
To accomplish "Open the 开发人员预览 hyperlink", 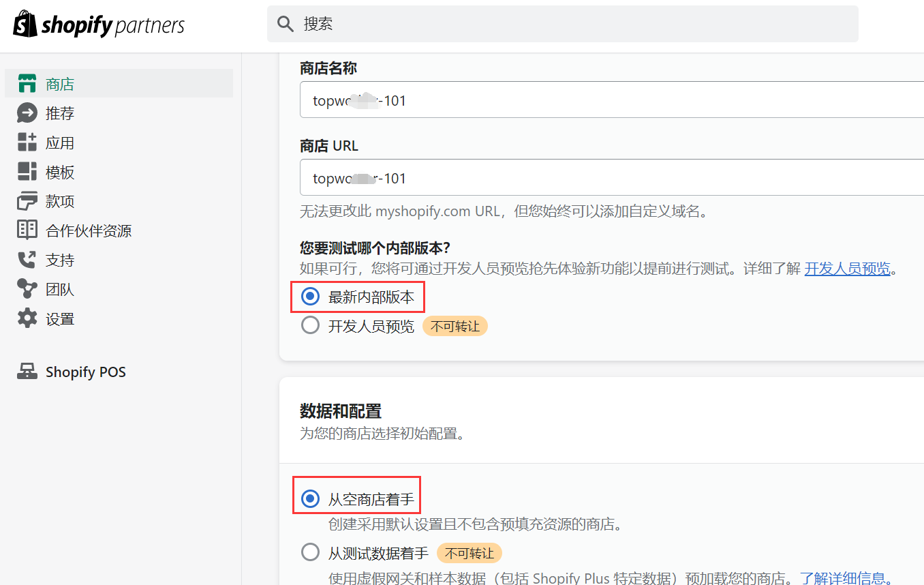I will pos(848,269).
